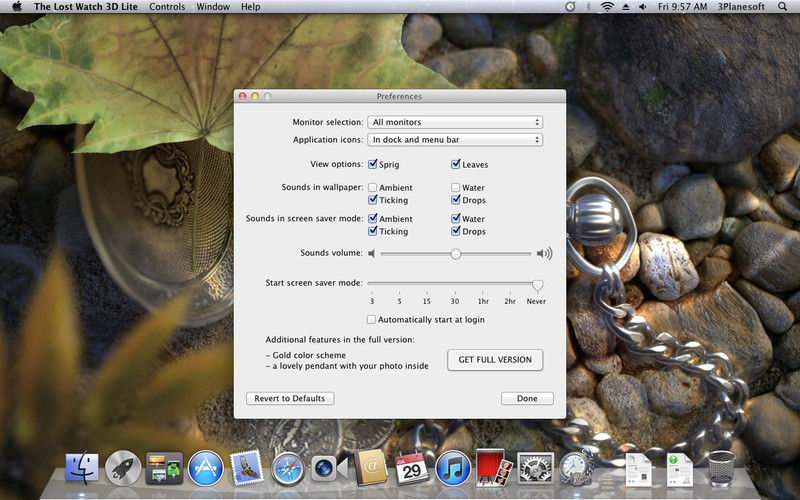Click the quiet speaker icon beside volume slider
The image size is (800, 500).
371,254
